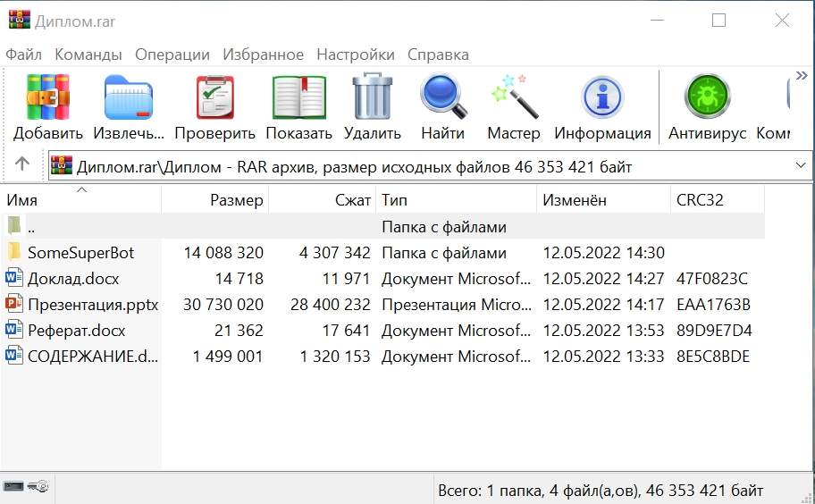This screenshot has height=504, width=815.
Task: Launch the Мастер wizard wand icon
Action: tap(513, 97)
